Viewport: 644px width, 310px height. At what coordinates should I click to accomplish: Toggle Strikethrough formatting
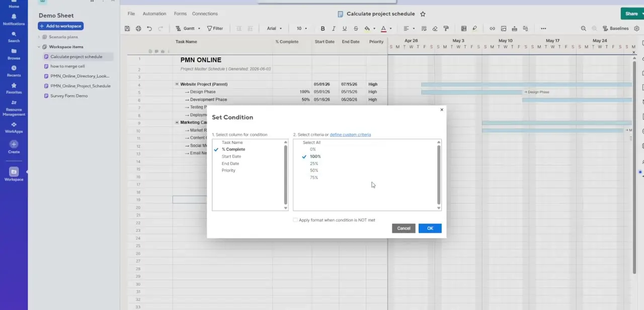tap(356, 29)
